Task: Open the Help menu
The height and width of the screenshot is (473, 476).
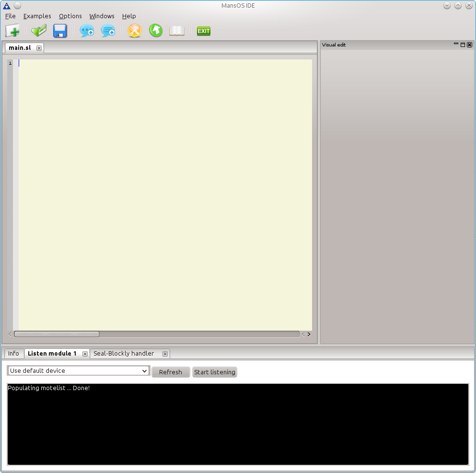Action: point(129,16)
